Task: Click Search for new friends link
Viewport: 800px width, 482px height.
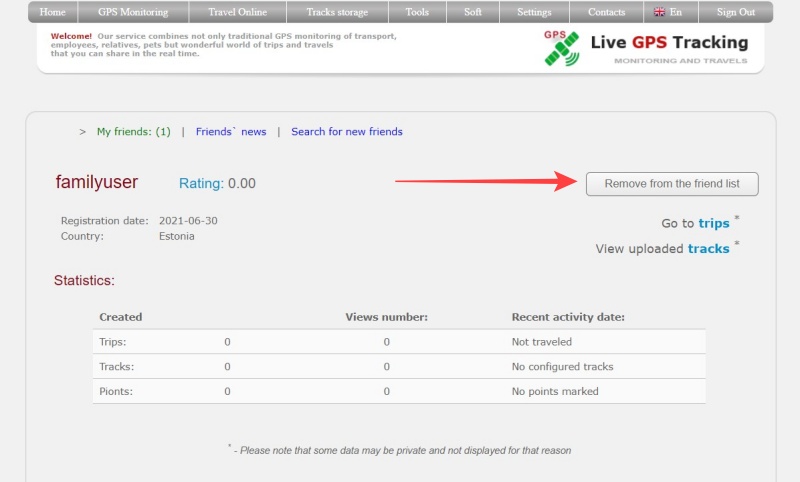Action: tap(347, 131)
